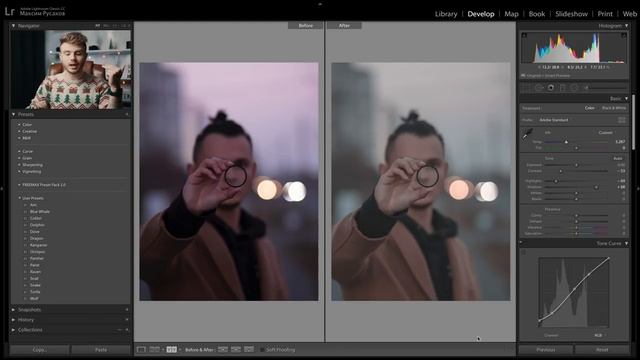
Task: Click the Previous button
Action: 546,350
